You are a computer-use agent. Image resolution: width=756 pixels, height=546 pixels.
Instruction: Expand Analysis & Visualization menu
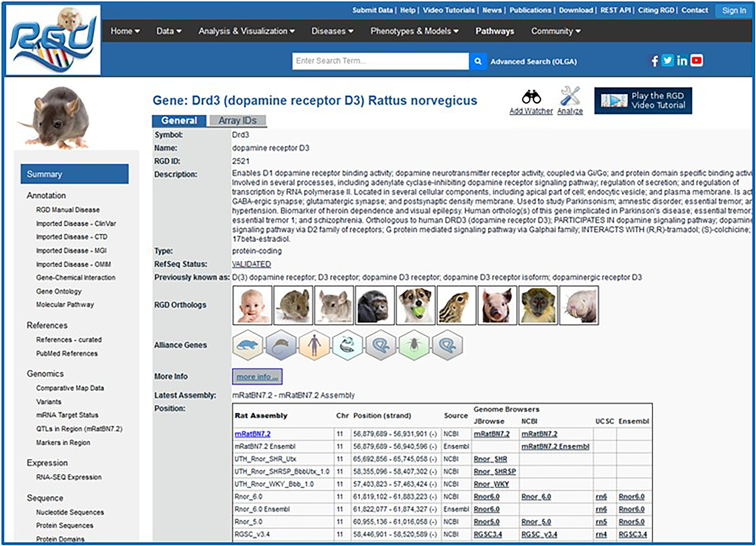(x=247, y=31)
